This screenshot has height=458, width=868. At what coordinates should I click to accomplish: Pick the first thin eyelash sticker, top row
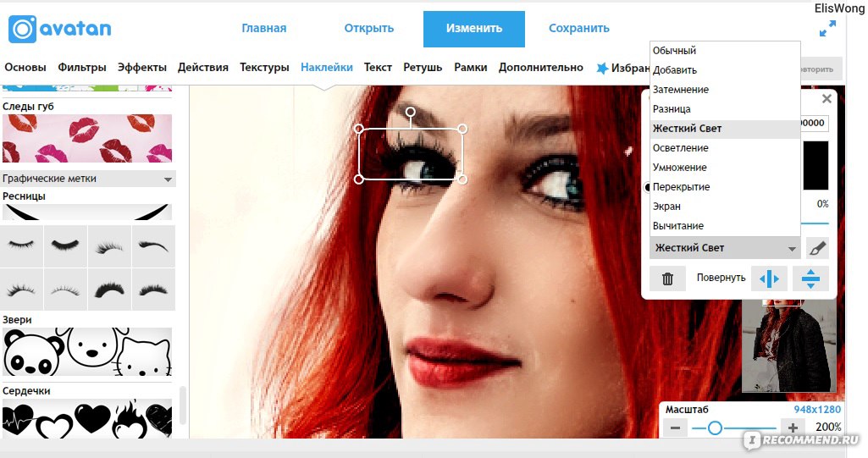tap(21, 246)
